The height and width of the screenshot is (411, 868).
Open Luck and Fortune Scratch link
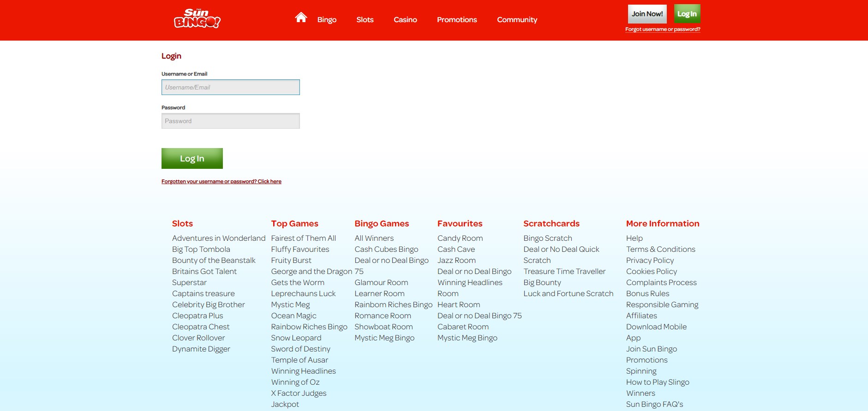click(x=569, y=293)
